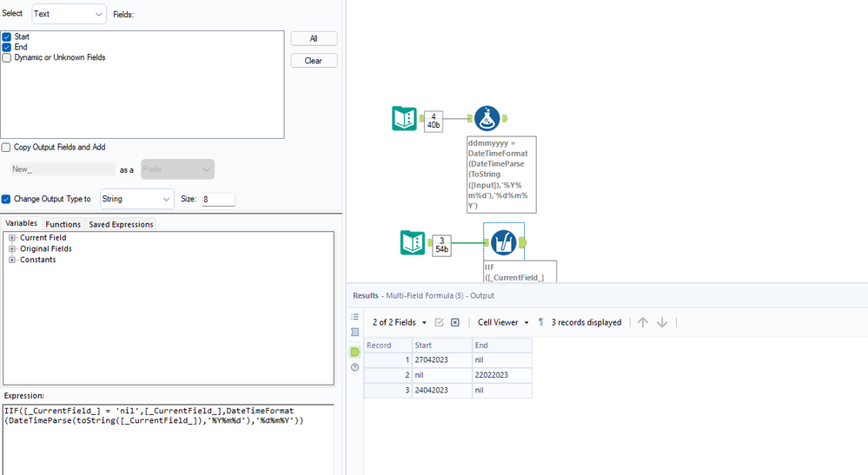Switch to the Saved Expressions tab
This screenshot has height=475, width=868.
pos(121,225)
